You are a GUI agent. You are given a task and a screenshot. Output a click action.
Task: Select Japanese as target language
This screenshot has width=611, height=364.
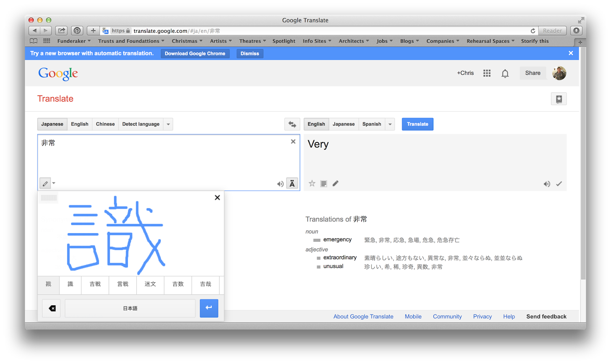point(343,124)
